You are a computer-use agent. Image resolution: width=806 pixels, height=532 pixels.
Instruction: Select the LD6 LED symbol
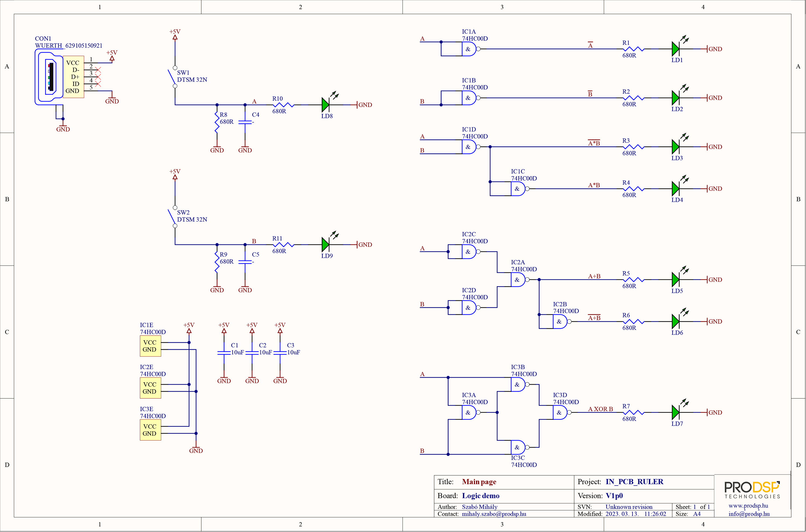click(680, 319)
